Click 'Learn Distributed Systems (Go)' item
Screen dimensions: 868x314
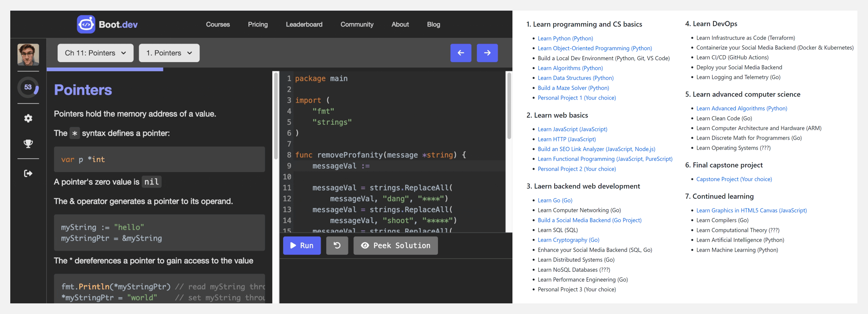coord(576,260)
